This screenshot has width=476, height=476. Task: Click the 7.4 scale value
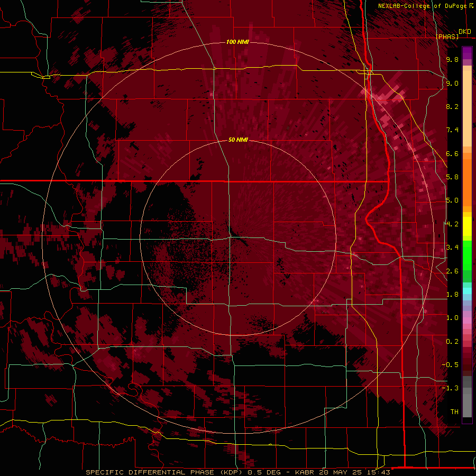[452, 130]
